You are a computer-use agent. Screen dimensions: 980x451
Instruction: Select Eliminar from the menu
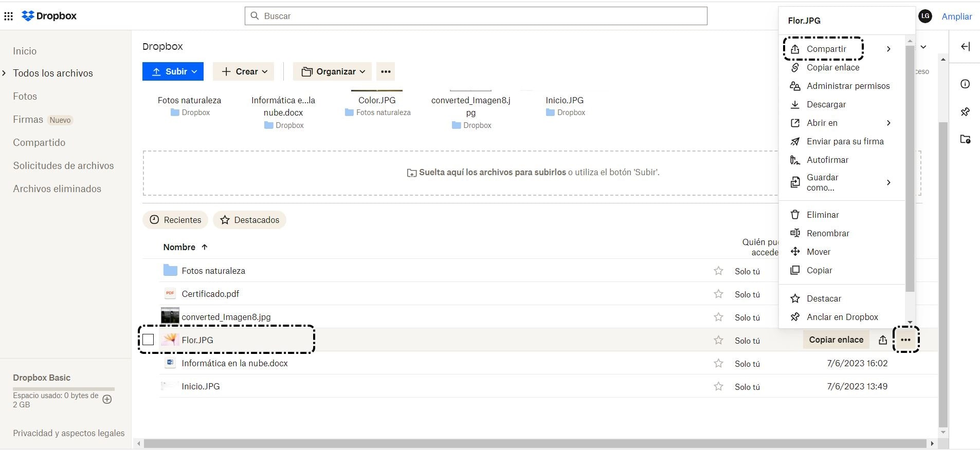tap(823, 215)
